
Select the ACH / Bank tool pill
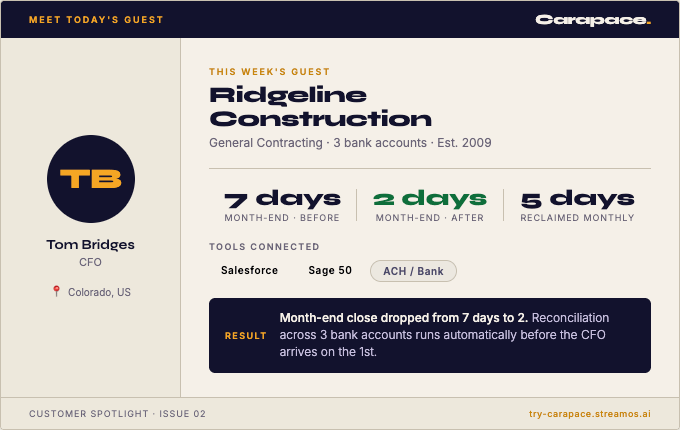[x=413, y=271]
